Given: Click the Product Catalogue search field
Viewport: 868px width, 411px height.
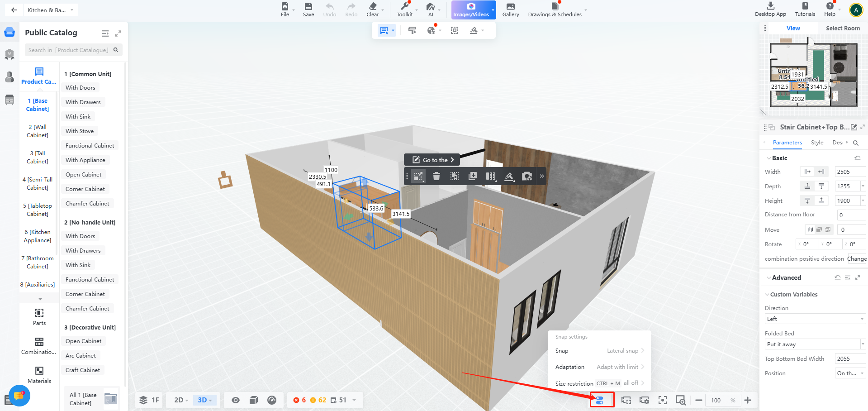Looking at the screenshot, I should click(x=69, y=50).
